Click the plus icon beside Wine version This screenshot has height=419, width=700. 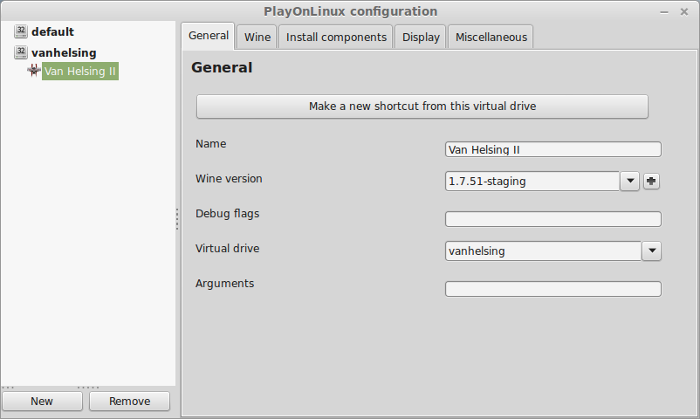(651, 181)
